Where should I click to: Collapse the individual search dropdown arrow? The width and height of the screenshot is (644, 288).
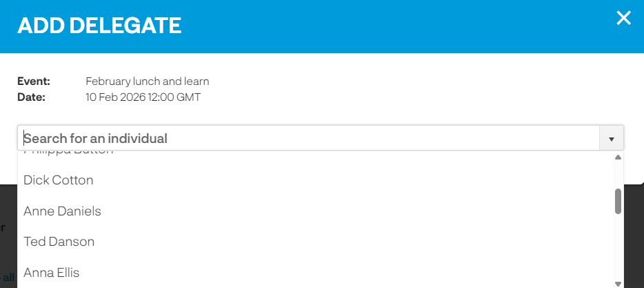tap(611, 139)
